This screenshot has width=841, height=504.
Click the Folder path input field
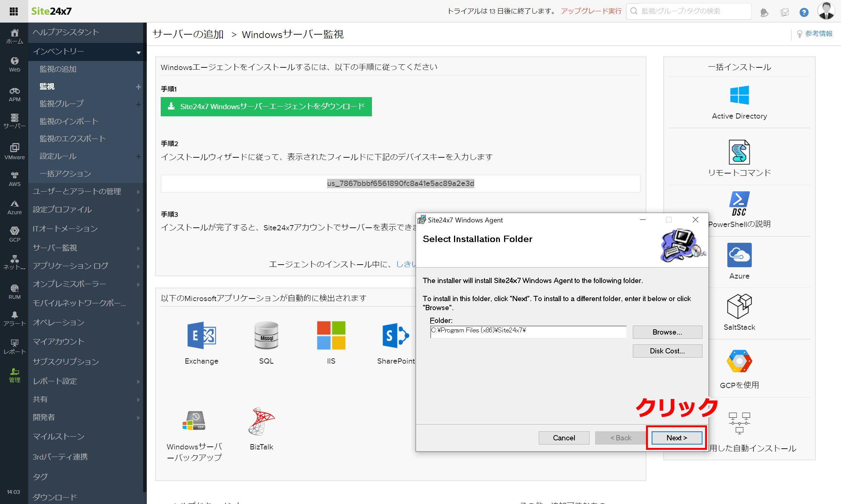click(x=528, y=332)
